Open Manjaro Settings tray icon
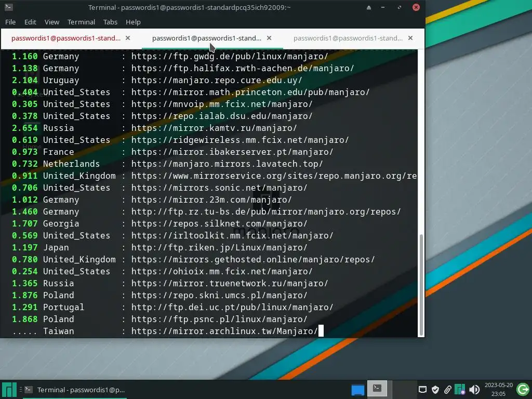Image resolution: width=532 pixels, height=399 pixels. click(x=460, y=390)
